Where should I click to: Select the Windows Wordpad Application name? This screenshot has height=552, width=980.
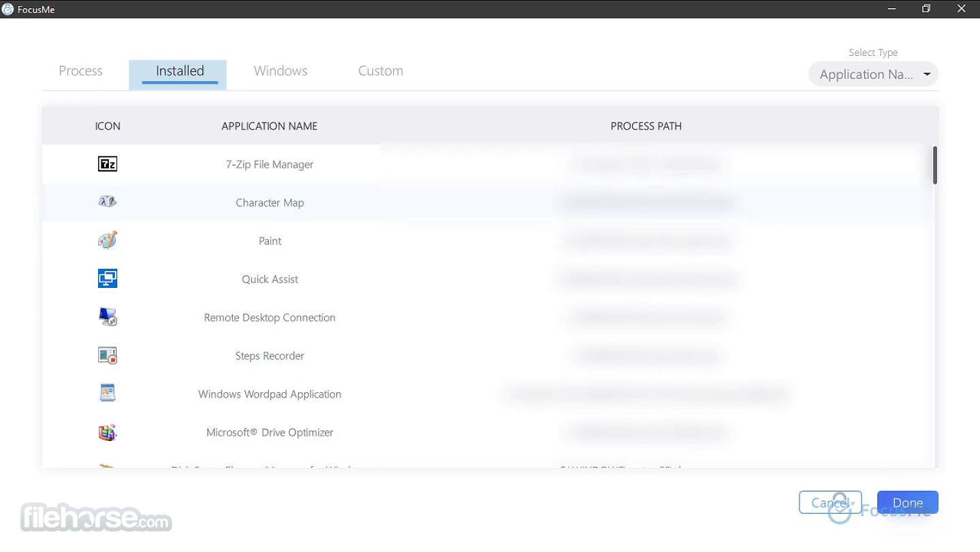(x=270, y=394)
